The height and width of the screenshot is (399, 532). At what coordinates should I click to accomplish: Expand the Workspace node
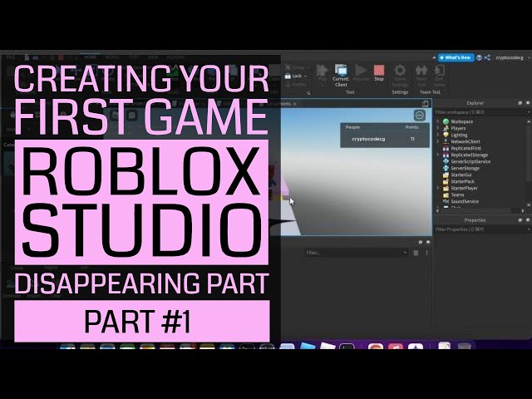438,121
